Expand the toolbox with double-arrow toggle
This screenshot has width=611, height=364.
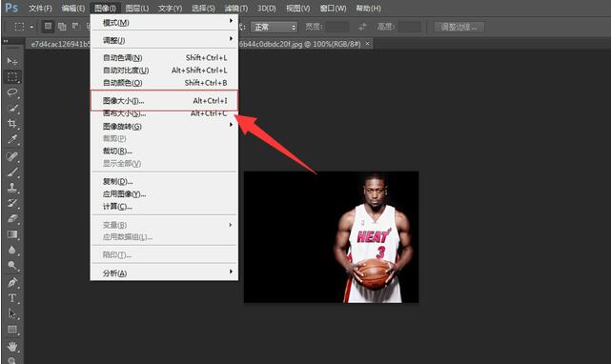pyautogui.click(x=6, y=41)
